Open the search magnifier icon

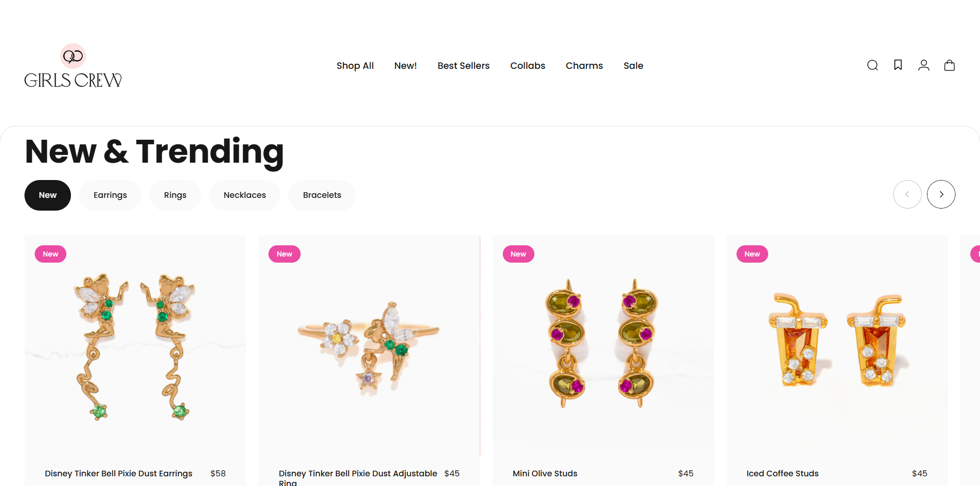point(872,65)
